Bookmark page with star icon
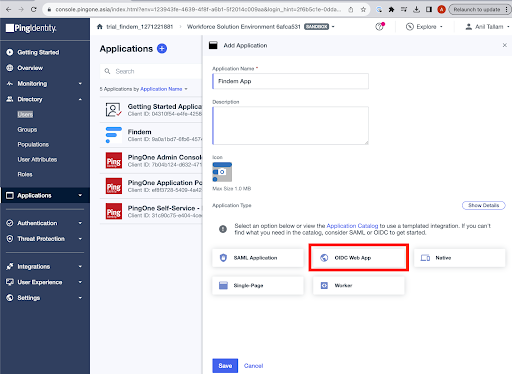 click(363, 9)
